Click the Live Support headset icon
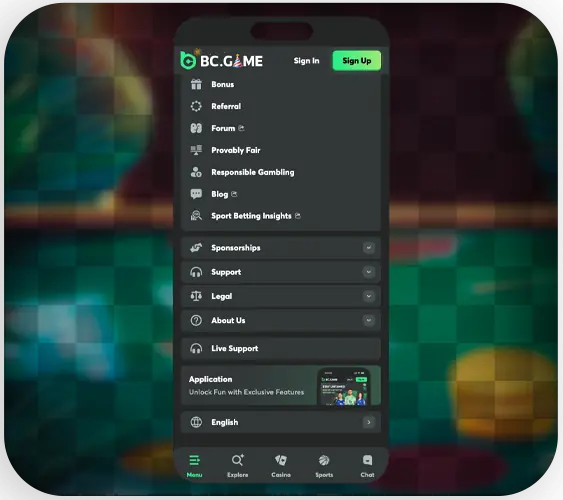Viewport: 563px width, 500px height. pyautogui.click(x=196, y=348)
